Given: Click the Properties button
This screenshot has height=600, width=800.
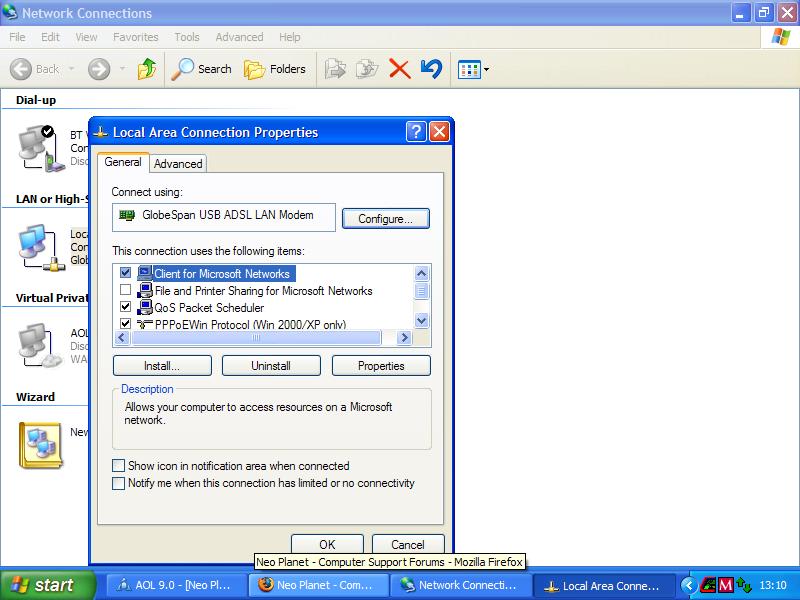Looking at the screenshot, I should coord(381,366).
